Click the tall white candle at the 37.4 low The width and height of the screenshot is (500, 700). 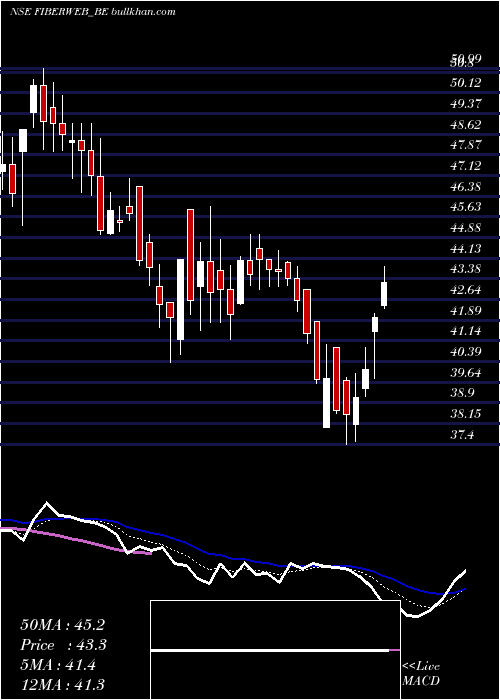326,403
